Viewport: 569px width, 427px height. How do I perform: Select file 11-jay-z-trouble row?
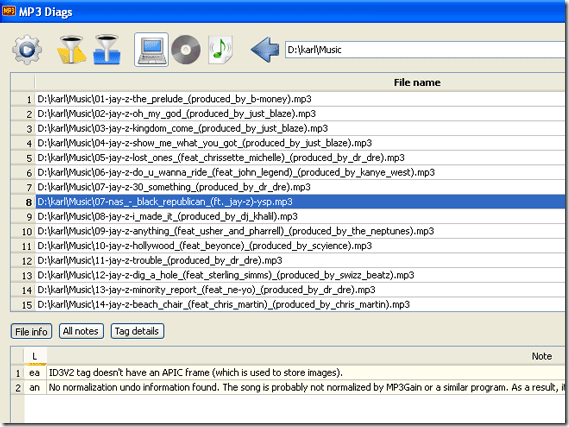point(300,260)
